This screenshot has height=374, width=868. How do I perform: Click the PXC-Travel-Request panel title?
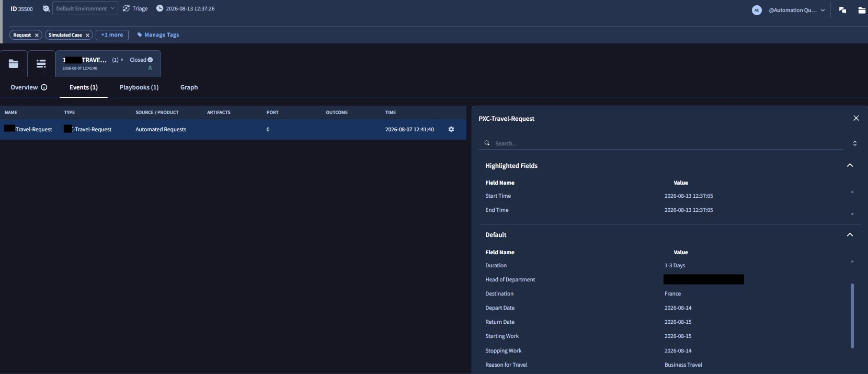[506, 119]
